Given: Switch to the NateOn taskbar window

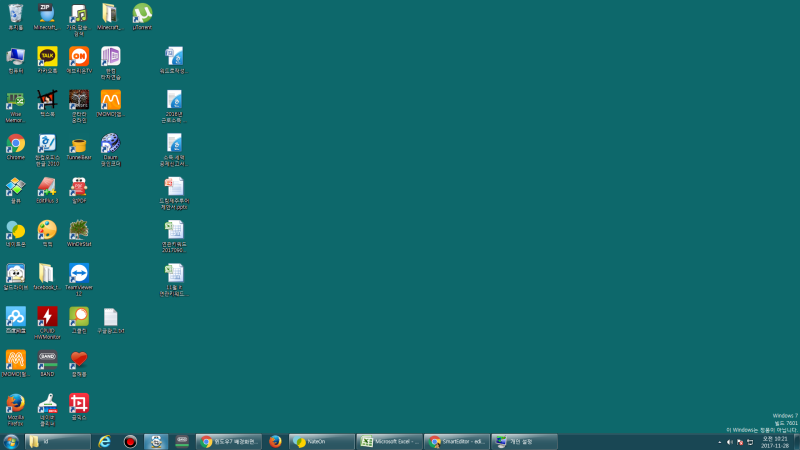Looking at the screenshot, I should tap(321, 442).
